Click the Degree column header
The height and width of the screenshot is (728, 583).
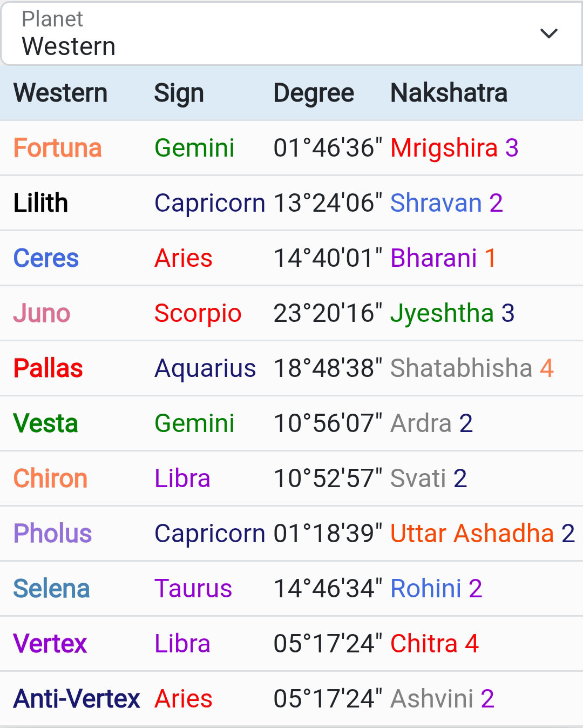(x=314, y=93)
